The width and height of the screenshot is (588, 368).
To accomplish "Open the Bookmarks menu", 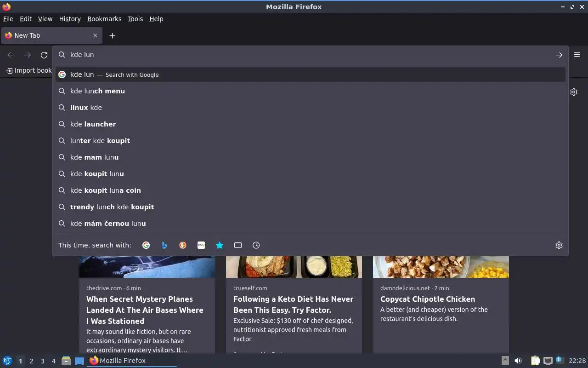I will coord(104,19).
